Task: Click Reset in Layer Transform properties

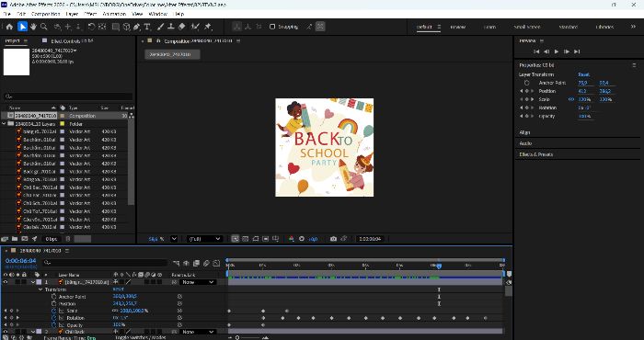Action: (x=583, y=74)
